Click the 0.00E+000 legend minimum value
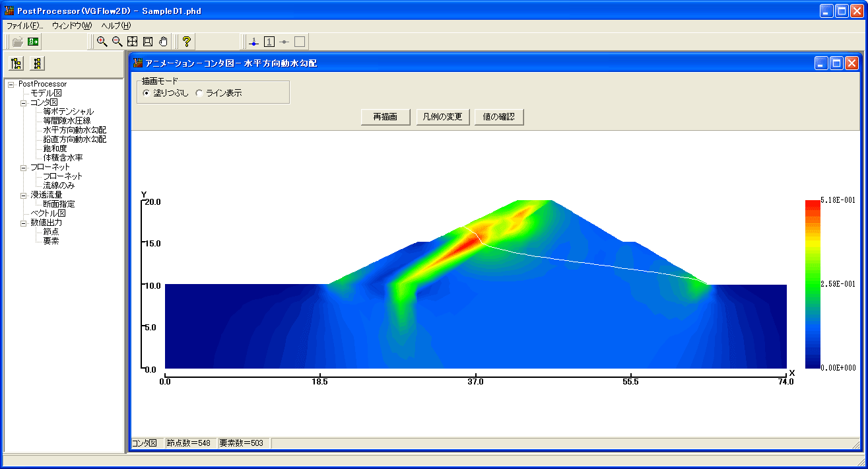 [x=838, y=368]
